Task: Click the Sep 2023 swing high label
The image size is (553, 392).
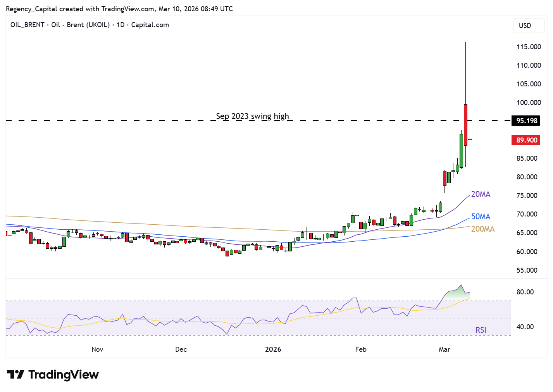Action: (252, 116)
